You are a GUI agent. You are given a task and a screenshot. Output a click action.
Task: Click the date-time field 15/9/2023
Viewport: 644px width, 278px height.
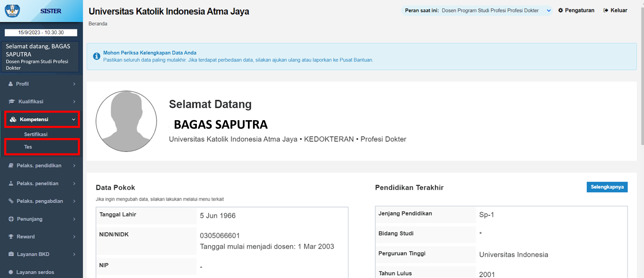(41, 33)
